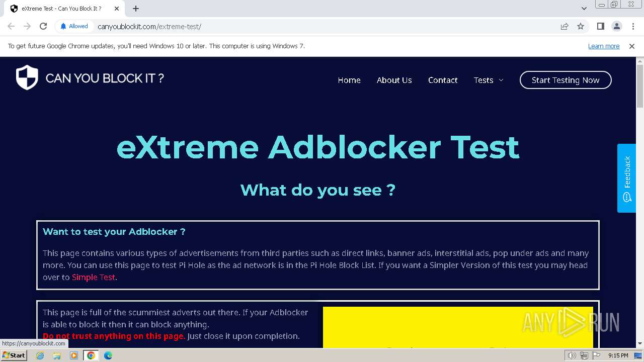The image size is (644, 362).
Task: Open Chrome three-dot menu
Action: click(x=633, y=26)
